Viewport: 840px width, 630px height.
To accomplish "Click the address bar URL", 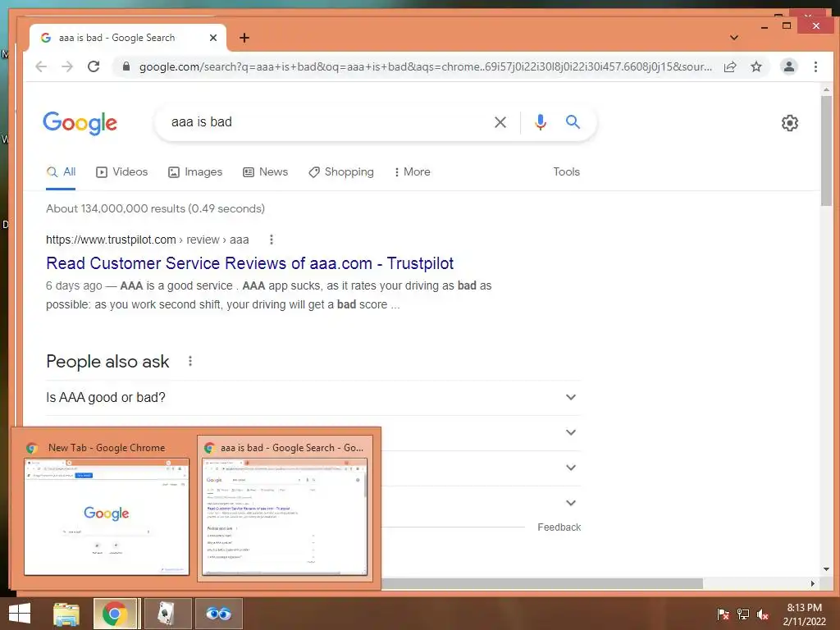I will tap(426, 67).
